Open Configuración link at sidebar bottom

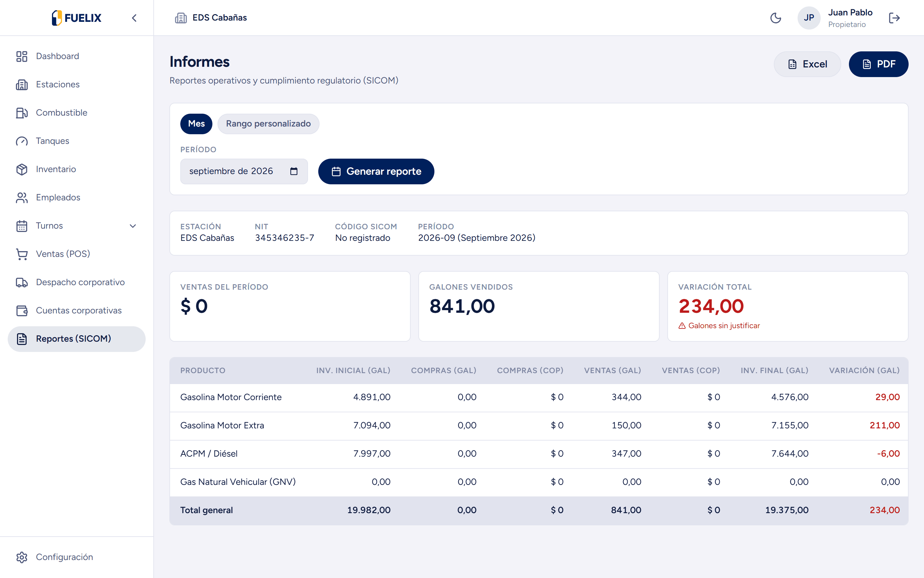click(76, 557)
